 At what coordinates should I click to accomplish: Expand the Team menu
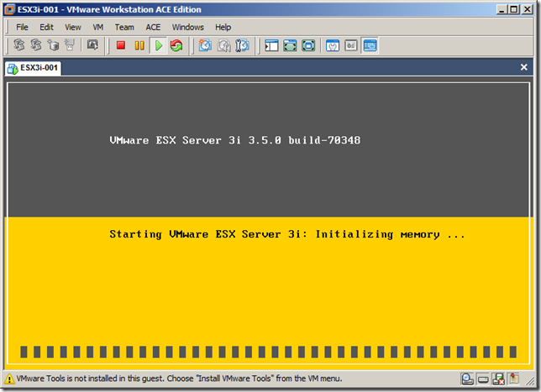tap(124, 27)
